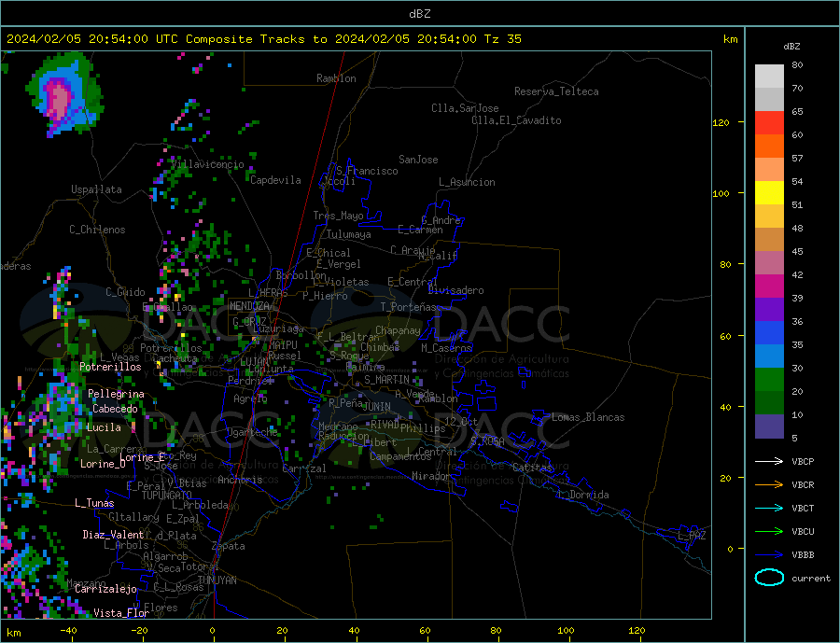
Task: Click the VBCR legend label
Action: (803, 484)
